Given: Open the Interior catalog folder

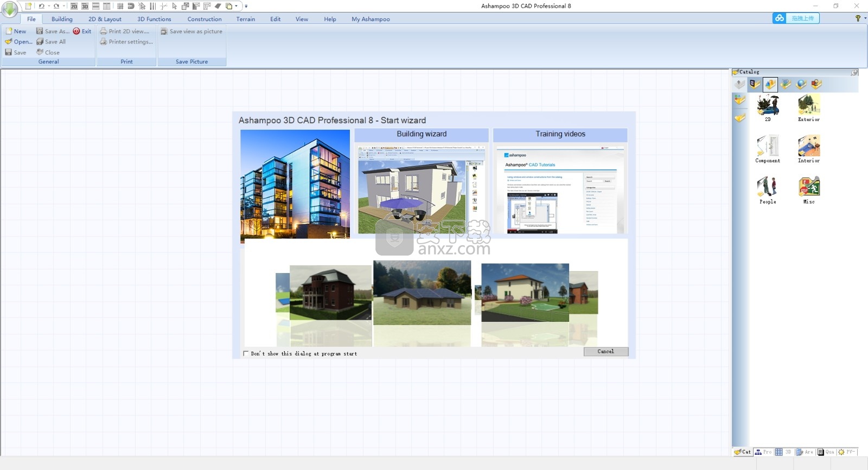Looking at the screenshot, I should [x=809, y=149].
